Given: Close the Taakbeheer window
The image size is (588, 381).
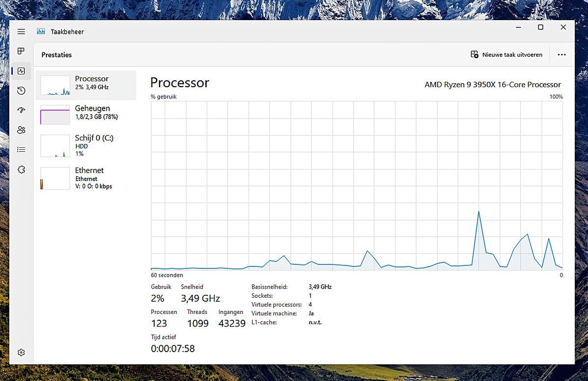Looking at the screenshot, I should click(x=563, y=27).
